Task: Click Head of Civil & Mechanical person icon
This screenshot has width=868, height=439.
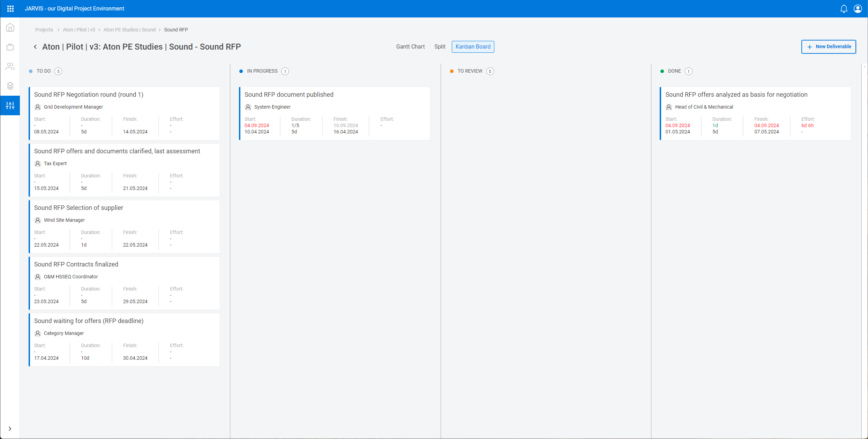Action: [x=669, y=107]
